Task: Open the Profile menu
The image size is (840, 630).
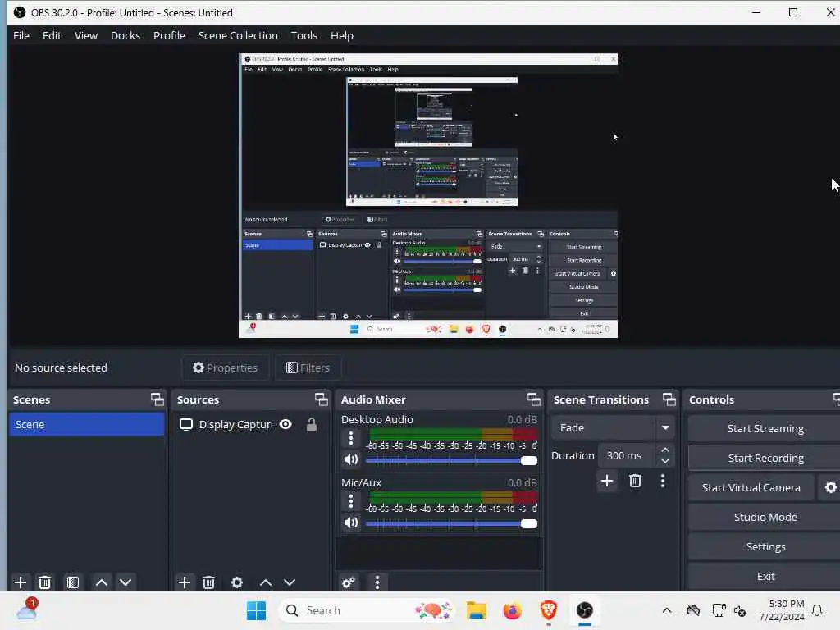Action: (x=169, y=35)
